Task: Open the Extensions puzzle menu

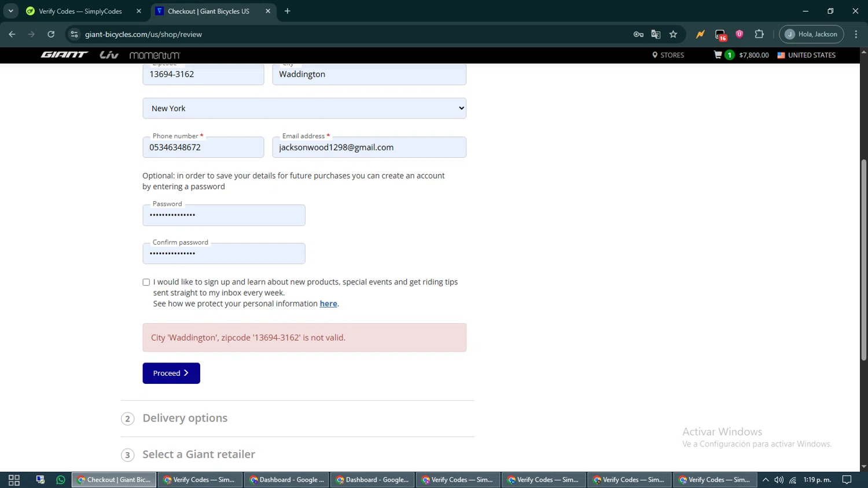Action: (x=759, y=34)
